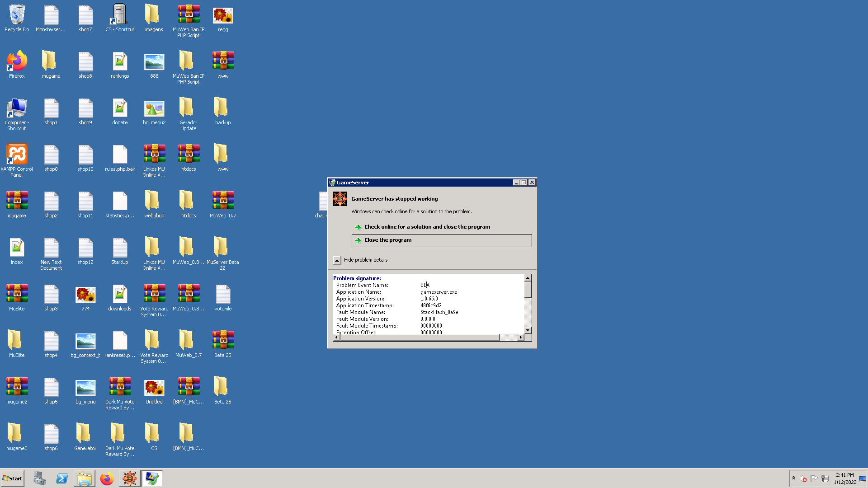The image size is (868, 488).
Task: Show hidden system tray icons
Action: click(793, 478)
